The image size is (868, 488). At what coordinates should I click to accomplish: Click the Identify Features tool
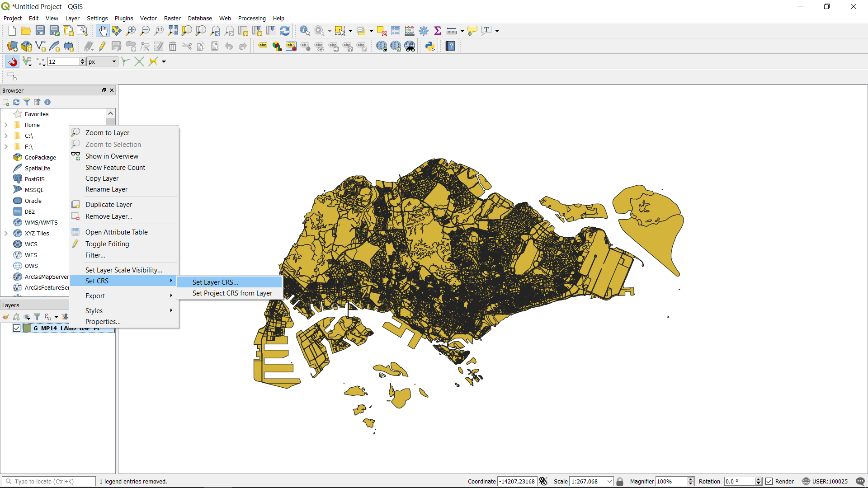(305, 31)
